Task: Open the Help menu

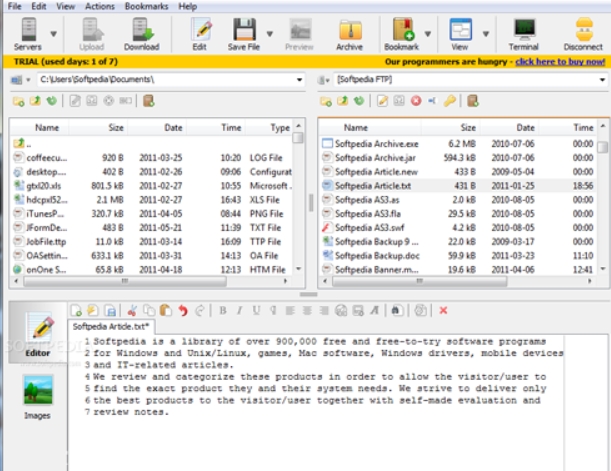Action: [x=187, y=6]
